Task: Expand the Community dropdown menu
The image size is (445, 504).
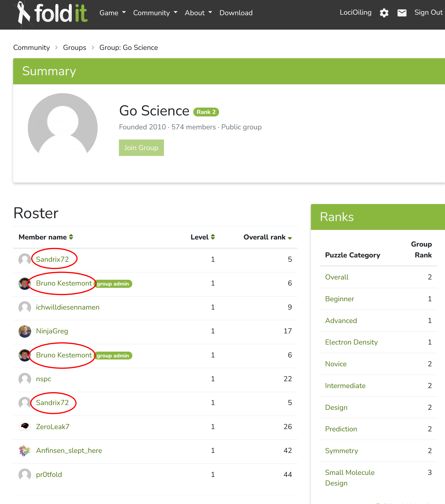Action: click(155, 13)
